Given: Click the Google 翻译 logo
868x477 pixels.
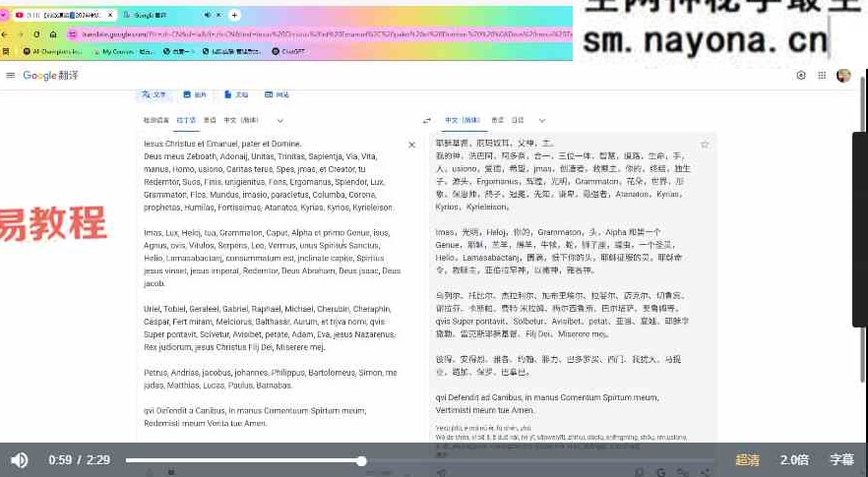Looking at the screenshot, I should [x=50, y=76].
